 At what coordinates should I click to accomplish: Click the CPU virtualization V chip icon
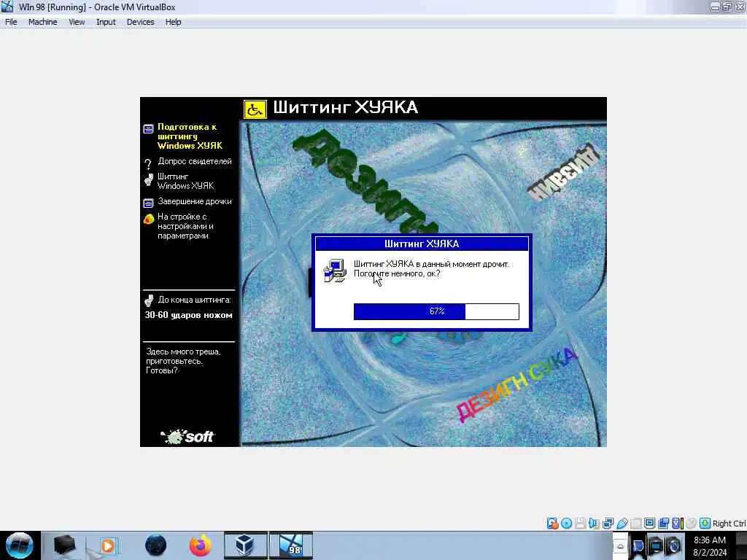coord(678,524)
